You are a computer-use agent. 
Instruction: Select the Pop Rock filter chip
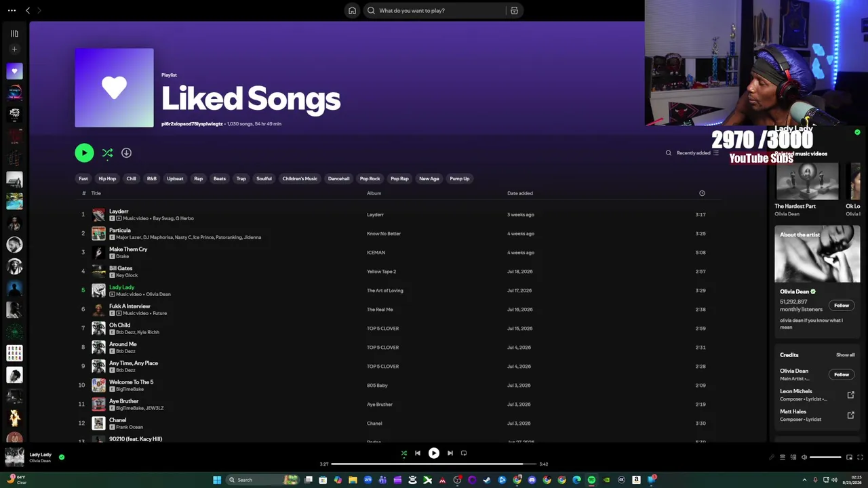click(370, 178)
